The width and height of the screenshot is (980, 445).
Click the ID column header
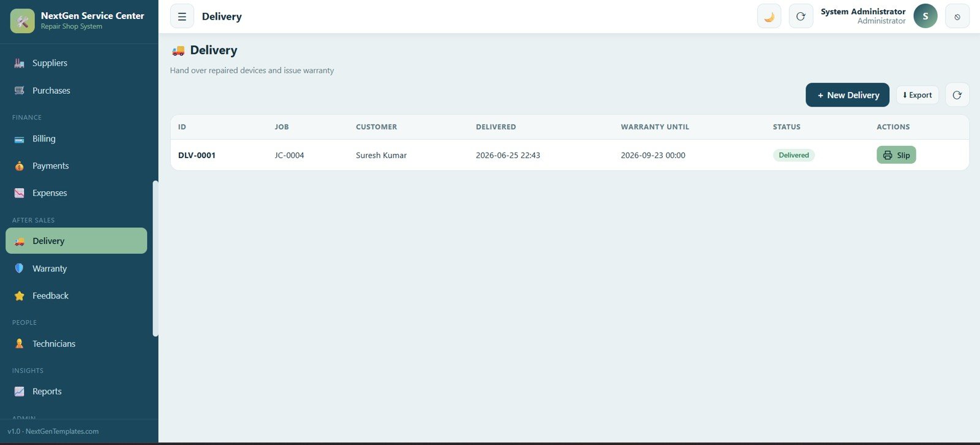pos(182,127)
